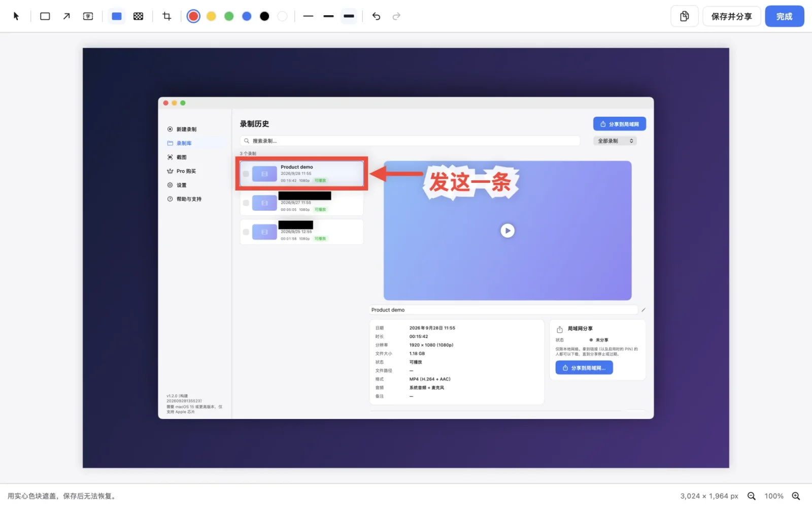The image size is (812, 508).
Task: Pick the green color swatch
Action: [x=229, y=16]
